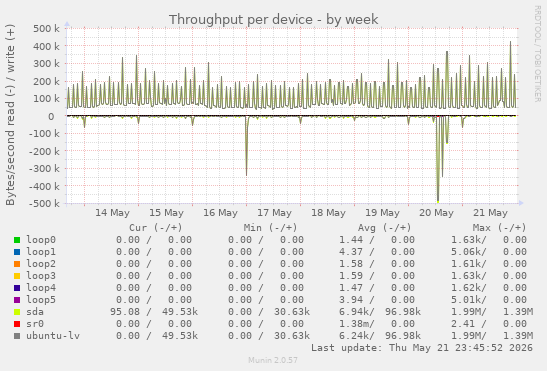547x371 pixels.
Task: Click sda's current read value 95.08
Action: pos(125,312)
